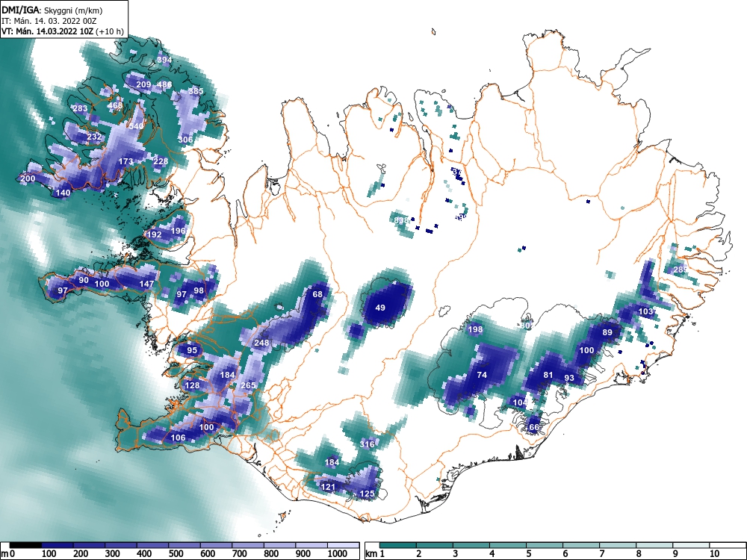Click the 140 visibility value
747x560 pixels.
(x=63, y=193)
